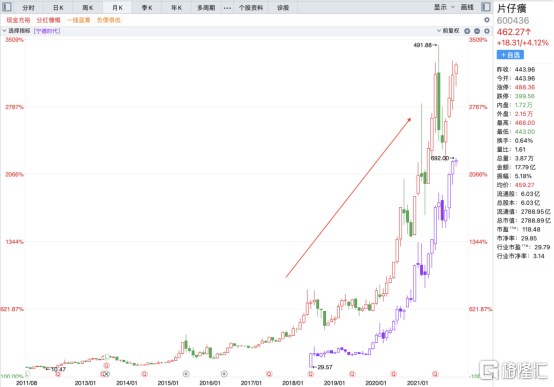Viewport: 554px width, 387px height.
Task: Click the 负债很低 tag
Action: click(109, 20)
